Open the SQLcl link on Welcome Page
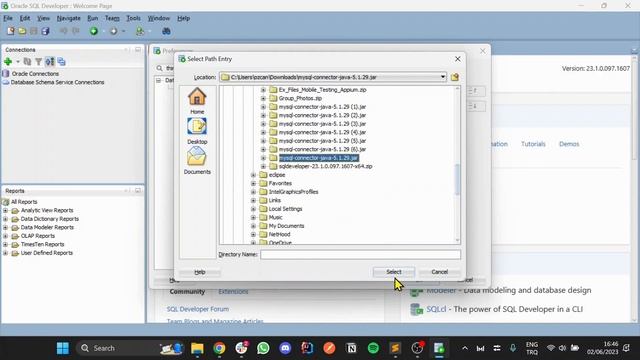This screenshot has width=640, height=360. coord(436,309)
